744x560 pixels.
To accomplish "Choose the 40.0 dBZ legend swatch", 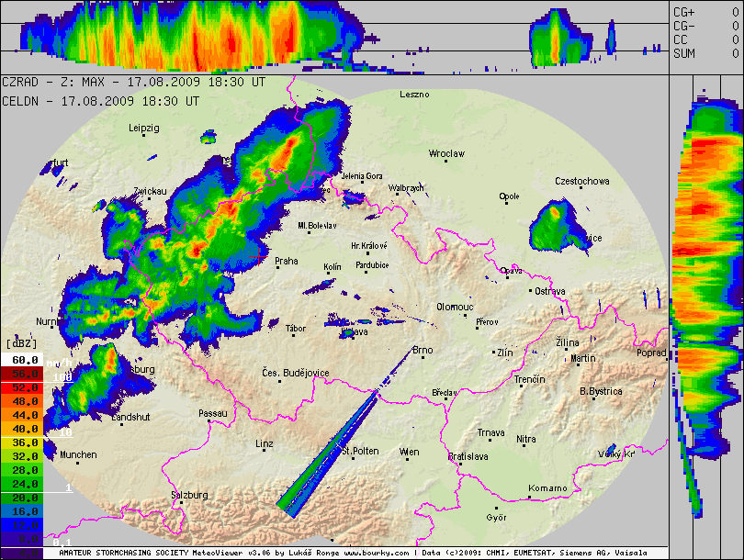I will pos(22,429).
